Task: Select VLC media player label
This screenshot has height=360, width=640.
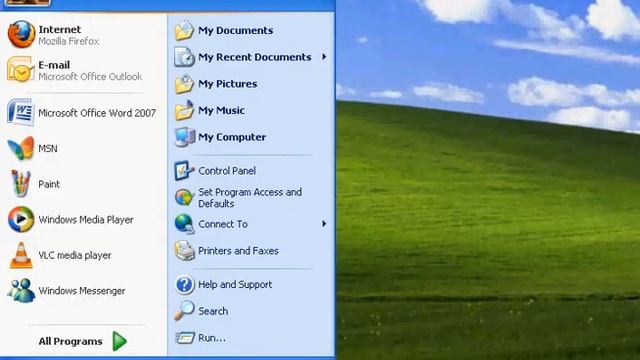Action: click(x=75, y=256)
